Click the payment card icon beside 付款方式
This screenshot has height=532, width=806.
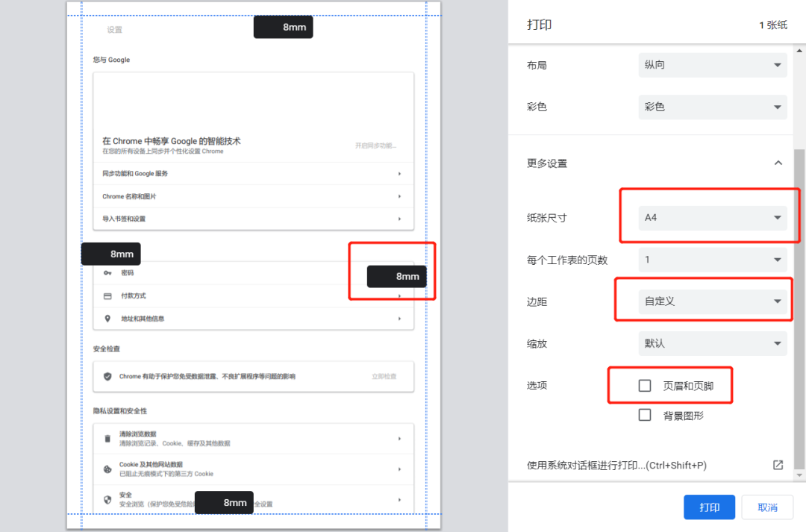(107, 295)
